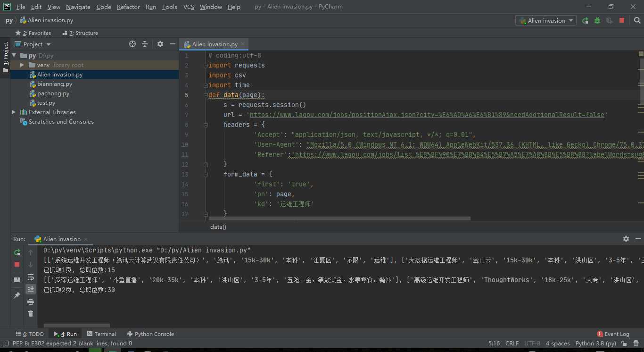Open Search Everywhere magnifier
644x352 pixels.
tap(637, 21)
